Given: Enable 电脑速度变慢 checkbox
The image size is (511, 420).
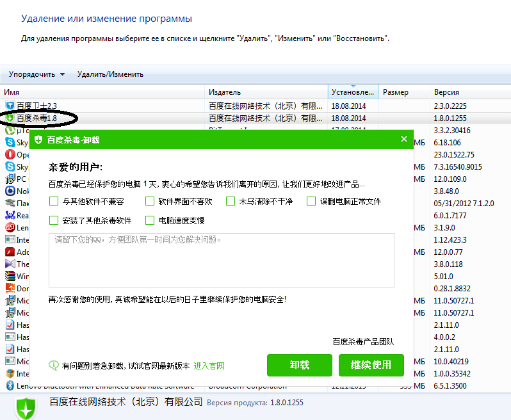Looking at the screenshot, I should tap(150, 220).
